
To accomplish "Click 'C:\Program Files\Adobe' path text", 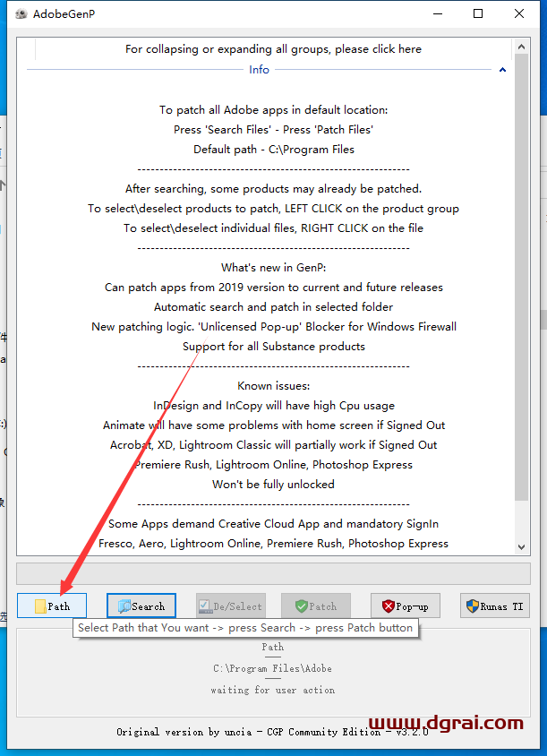I will coord(273,669).
